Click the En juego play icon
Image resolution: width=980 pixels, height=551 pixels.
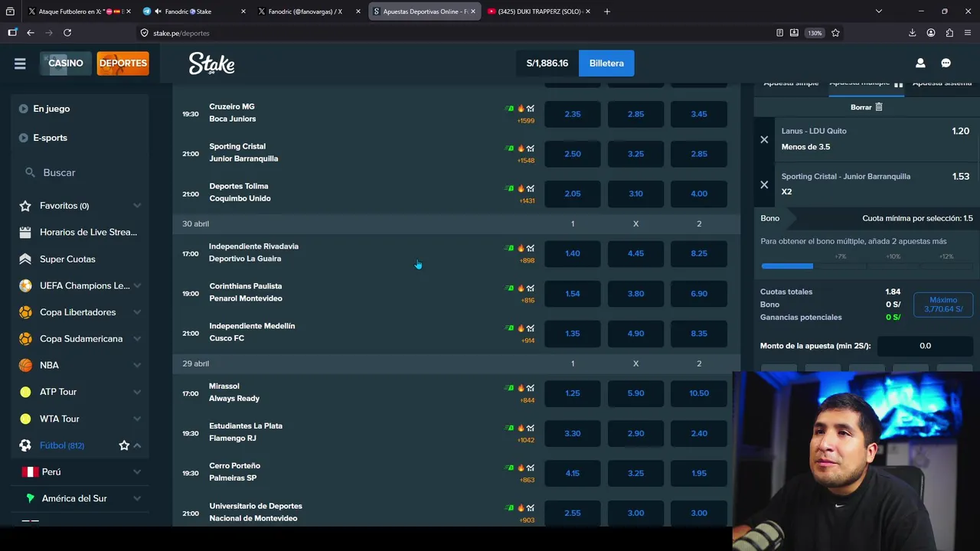pos(23,109)
